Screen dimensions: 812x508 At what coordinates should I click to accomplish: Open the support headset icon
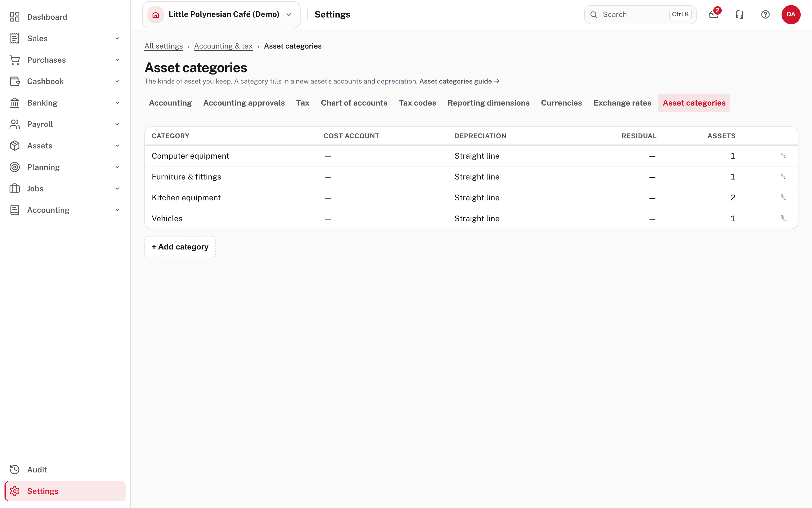pyautogui.click(x=740, y=14)
